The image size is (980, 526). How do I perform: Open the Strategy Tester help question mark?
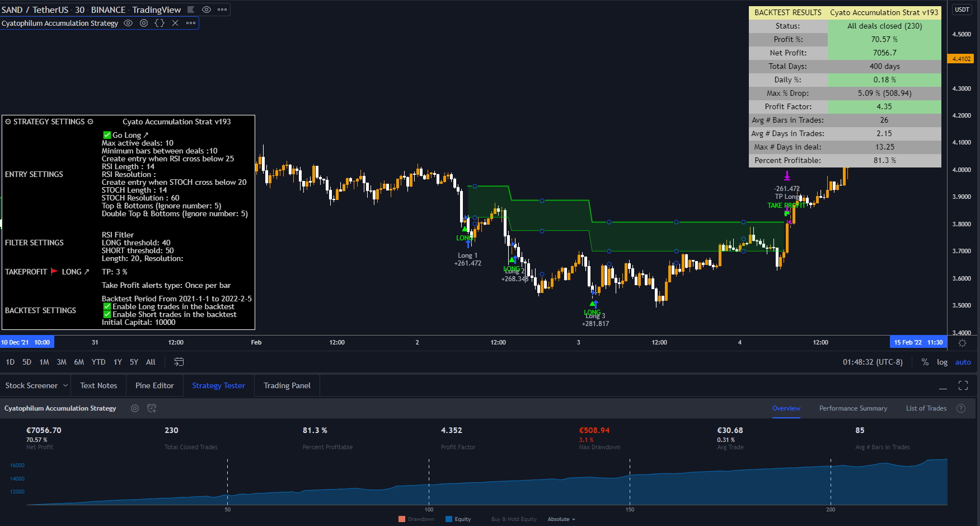click(x=961, y=408)
